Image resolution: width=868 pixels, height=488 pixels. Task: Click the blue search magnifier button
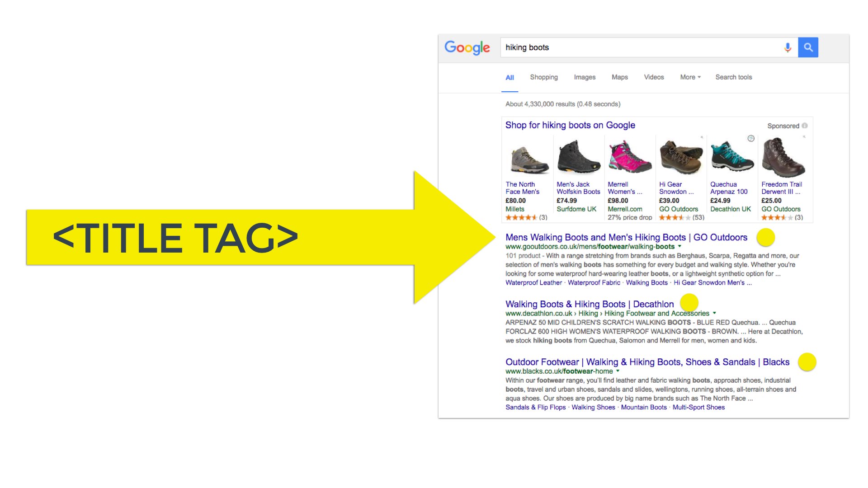click(x=808, y=47)
